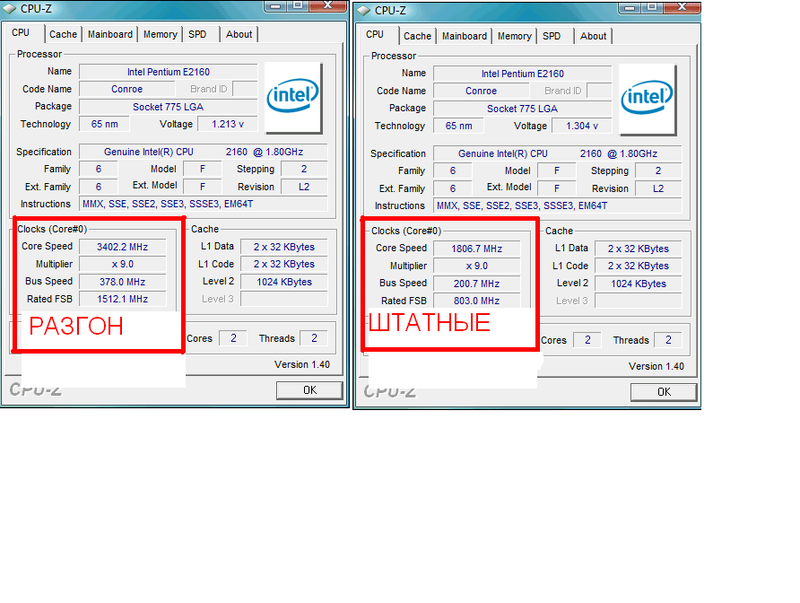Click the Intel logo in right CPU-Z window

click(647, 99)
